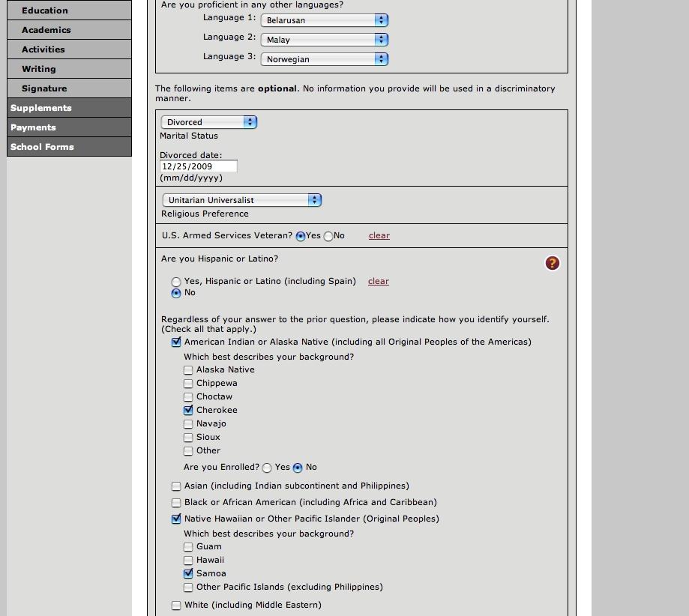
Task: Check the Alaska Native checkbox
Action: pyautogui.click(x=188, y=370)
